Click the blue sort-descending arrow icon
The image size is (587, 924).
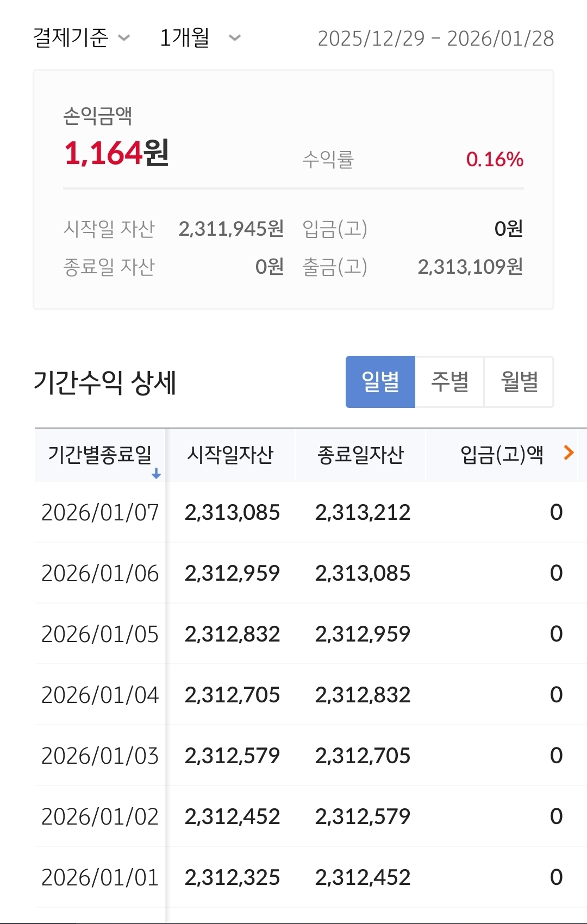[x=156, y=474]
